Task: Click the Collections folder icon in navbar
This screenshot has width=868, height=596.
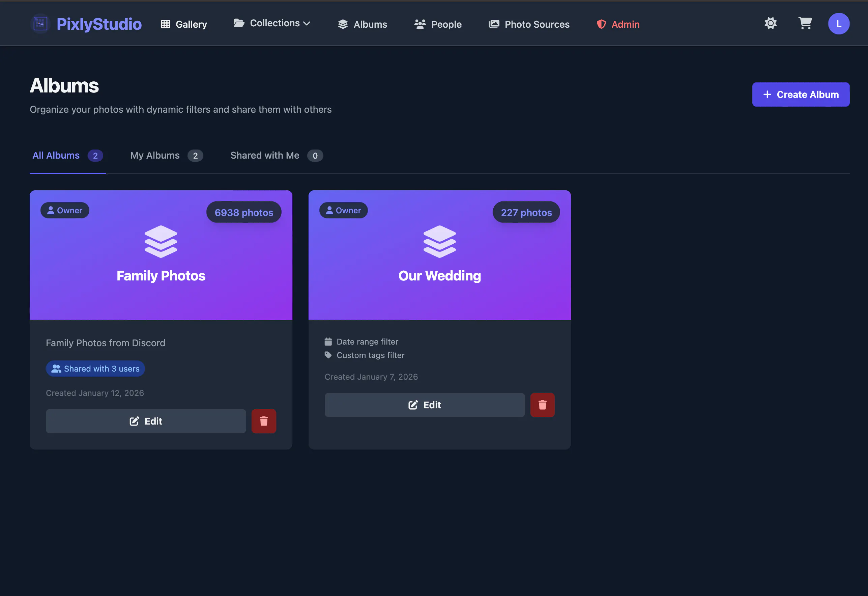Action: point(239,23)
